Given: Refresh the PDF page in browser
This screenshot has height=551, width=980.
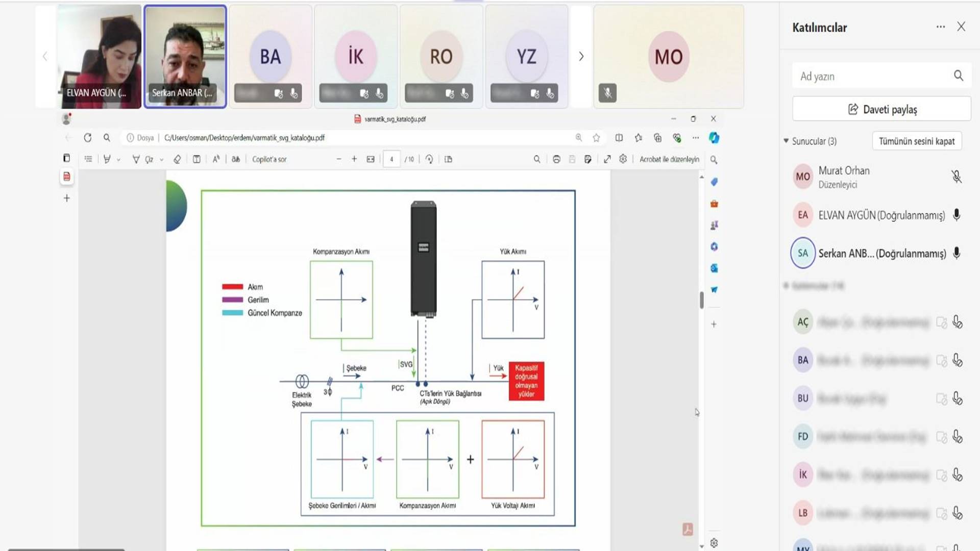Looking at the screenshot, I should point(88,138).
